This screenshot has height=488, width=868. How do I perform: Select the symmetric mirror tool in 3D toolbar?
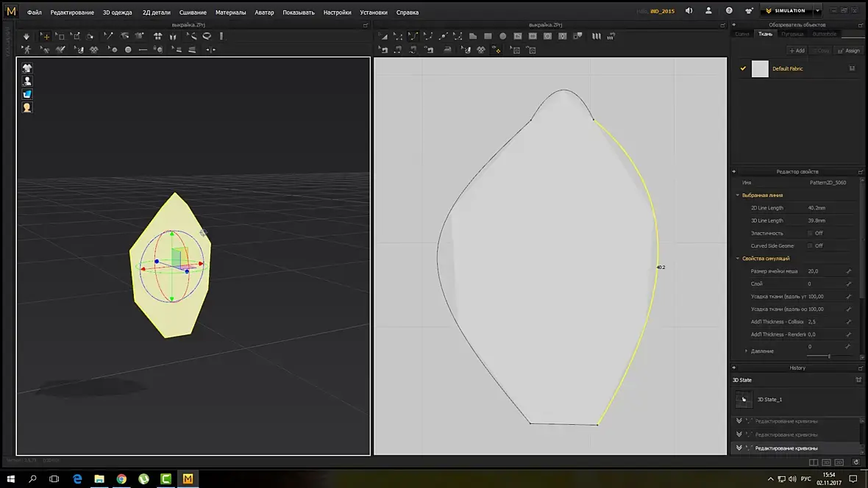[211, 50]
